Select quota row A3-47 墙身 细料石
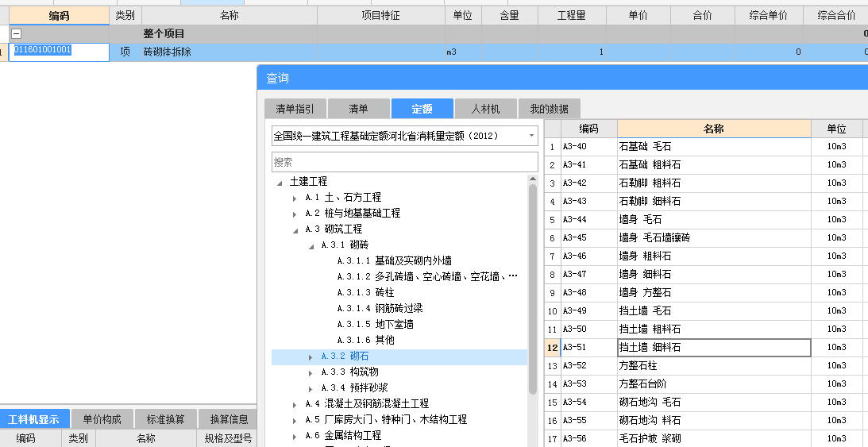 [706, 275]
